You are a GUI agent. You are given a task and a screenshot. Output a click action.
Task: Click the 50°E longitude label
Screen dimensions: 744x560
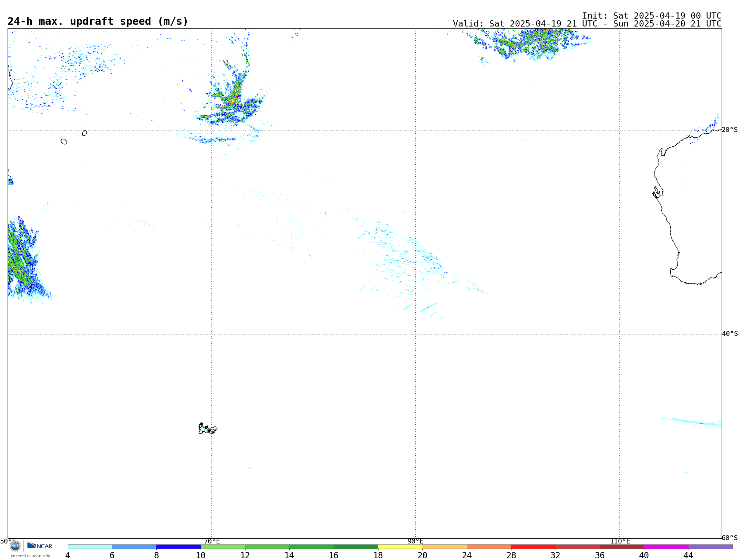click(8, 541)
